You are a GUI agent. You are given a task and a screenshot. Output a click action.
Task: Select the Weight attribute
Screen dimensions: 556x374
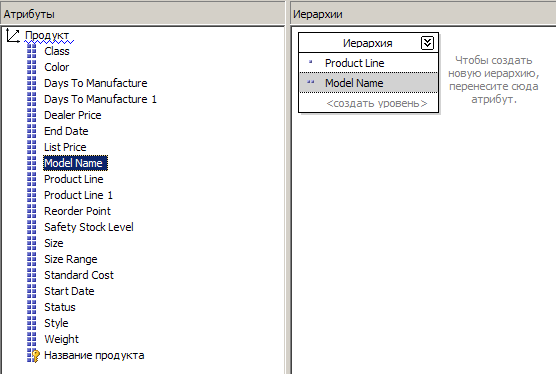[61, 339]
